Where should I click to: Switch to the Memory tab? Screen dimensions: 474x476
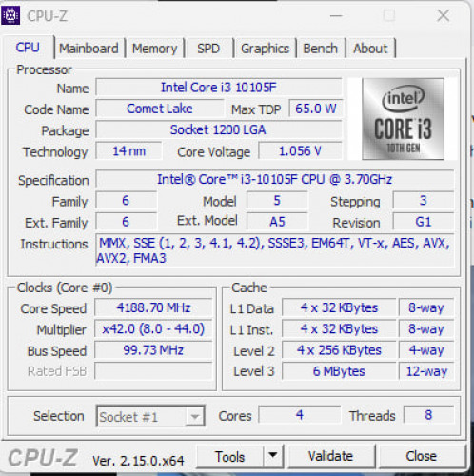pos(154,49)
